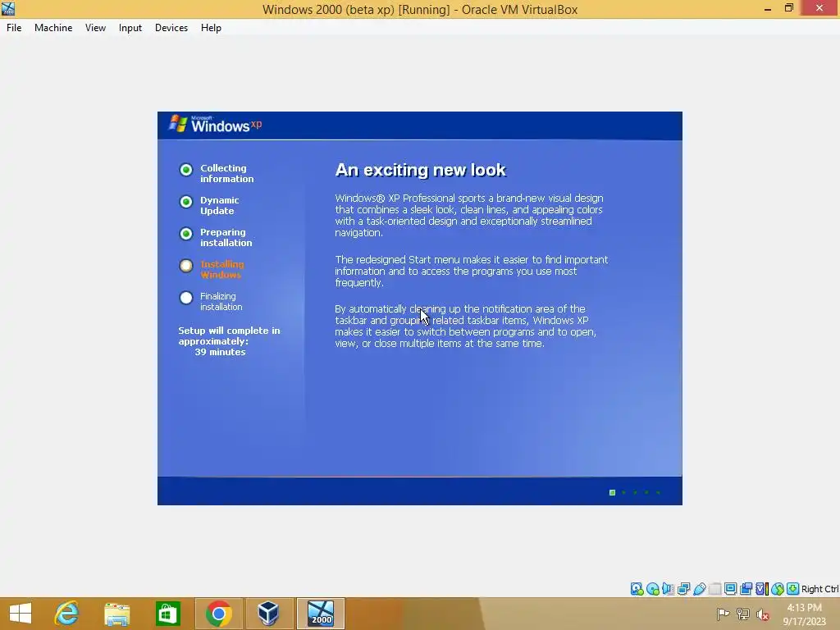Launch Google Chrome from the taskbar
The image size is (840, 630).
218,614
